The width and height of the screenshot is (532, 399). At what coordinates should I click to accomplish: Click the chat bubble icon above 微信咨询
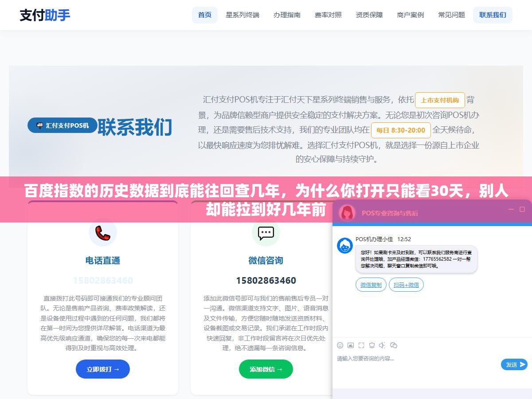pyautogui.click(x=266, y=232)
